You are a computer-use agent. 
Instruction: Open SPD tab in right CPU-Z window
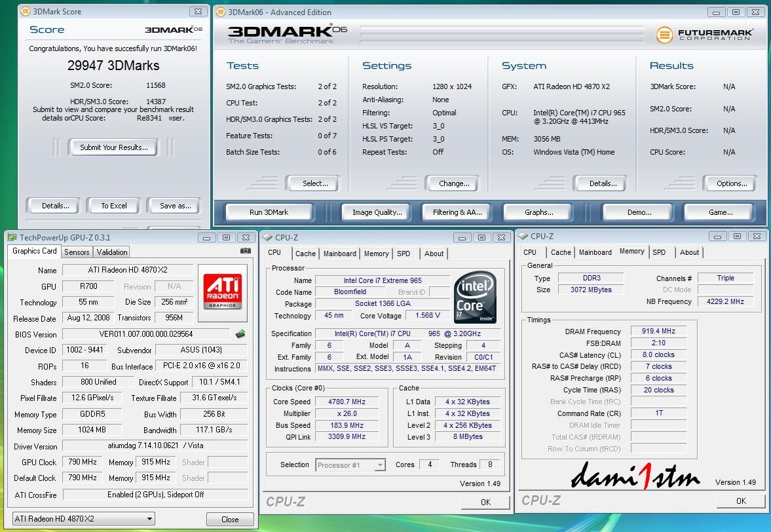(659, 252)
